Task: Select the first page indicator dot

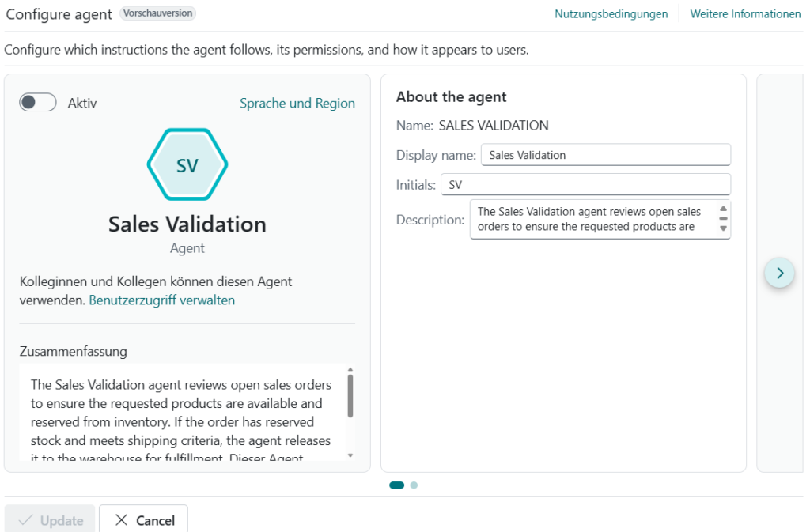Action: point(397,485)
